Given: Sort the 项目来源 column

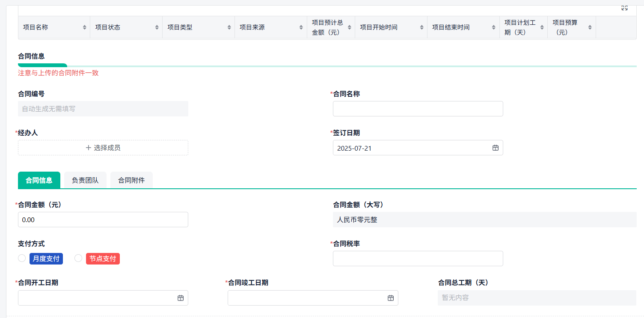Looking at the screenshot, I should [x=301, y=27].
